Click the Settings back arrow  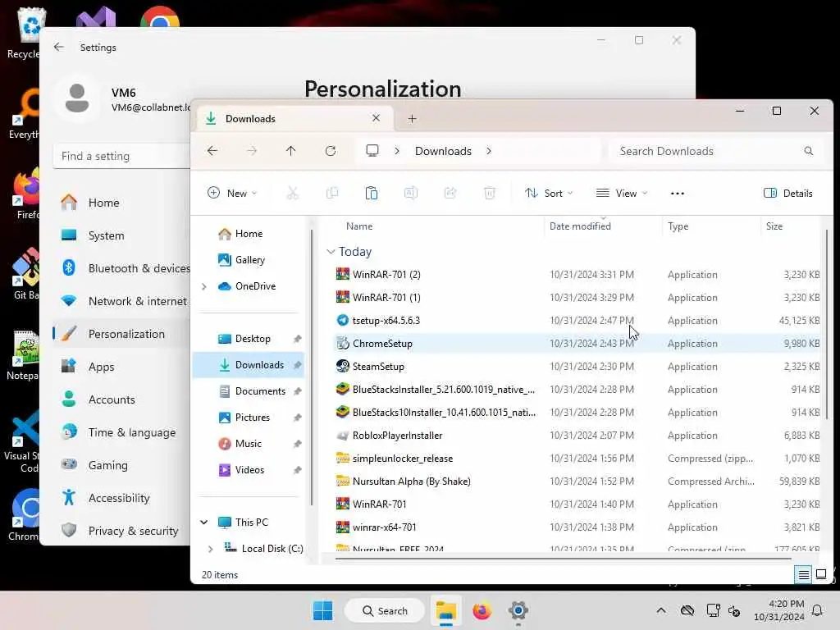59,47
